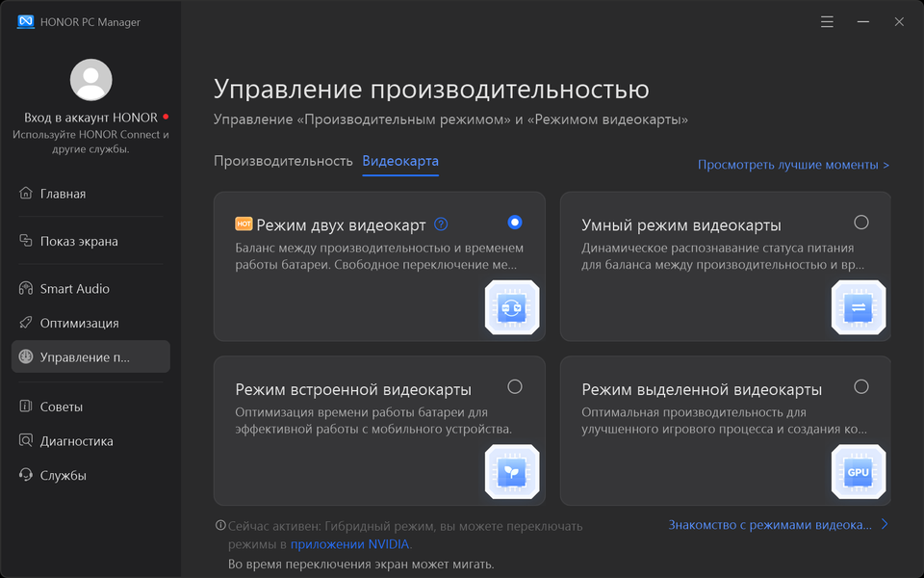Click the dual GPU mode chip icon

[x=511, y=308]
